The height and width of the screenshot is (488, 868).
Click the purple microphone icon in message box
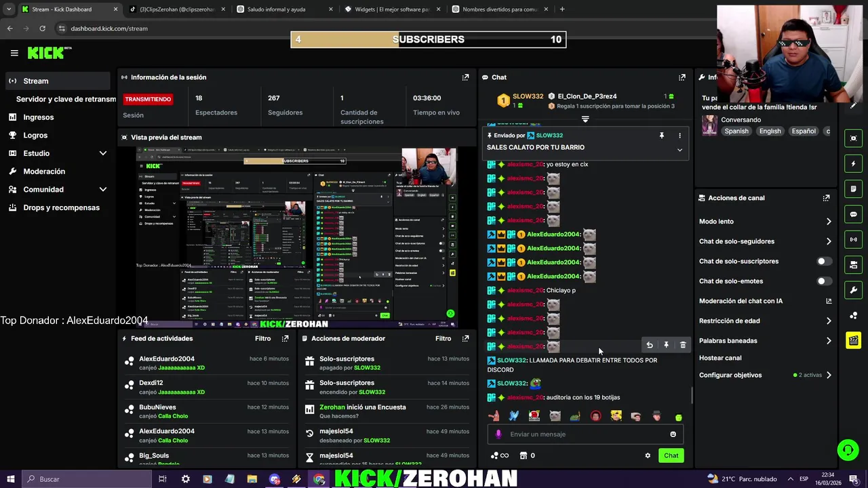pyautogui.click(x=498, y=434)
